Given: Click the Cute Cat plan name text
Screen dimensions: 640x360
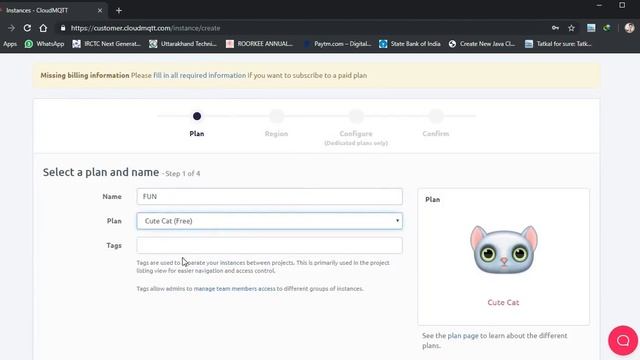Looking at the screenshot, I should [x=503, y=302].
